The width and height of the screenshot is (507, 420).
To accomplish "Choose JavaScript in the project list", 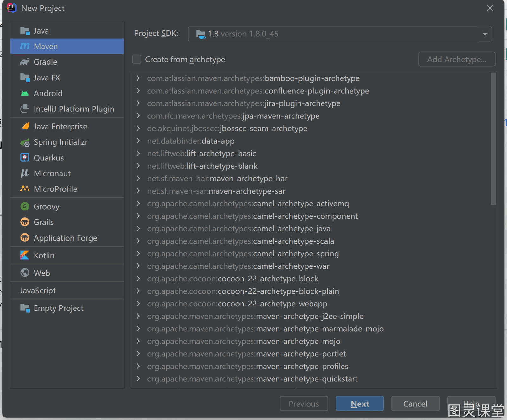I will (67, 291).
